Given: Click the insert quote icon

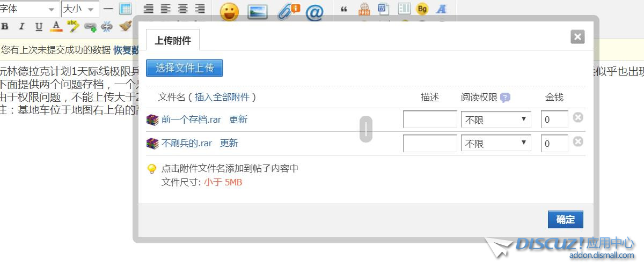Looking at the screenshot, I should click(344, 9).
